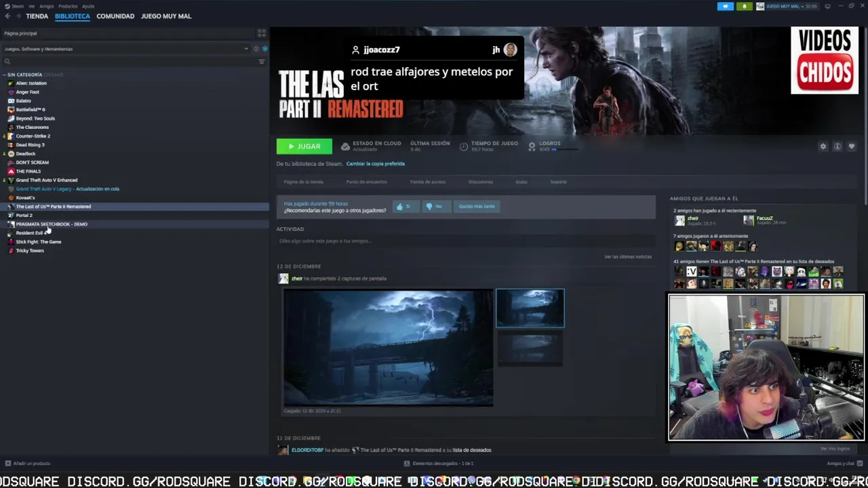Switch to Big Picture mode monitor icon

tap(827, 6)
